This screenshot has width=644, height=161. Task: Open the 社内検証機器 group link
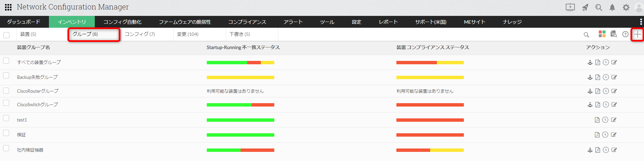[x=30, y=150]
